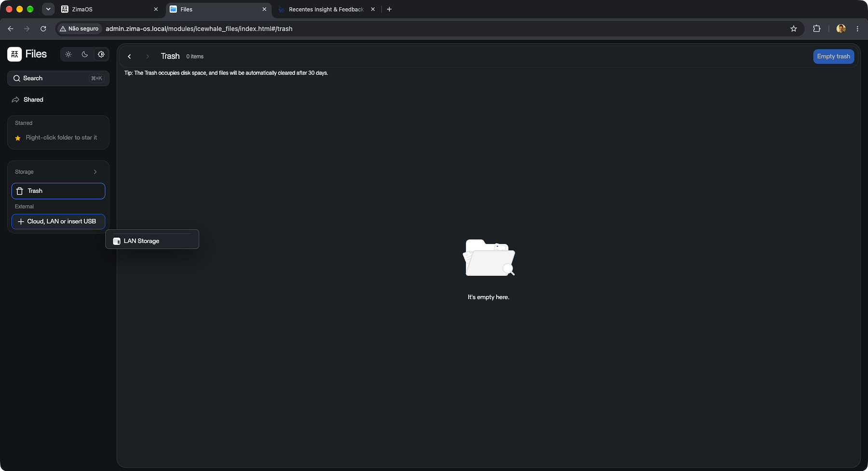Click Cloud, LAN or insert USB button
The width and height of the screenshot is (868, 471).
(58, 222)
